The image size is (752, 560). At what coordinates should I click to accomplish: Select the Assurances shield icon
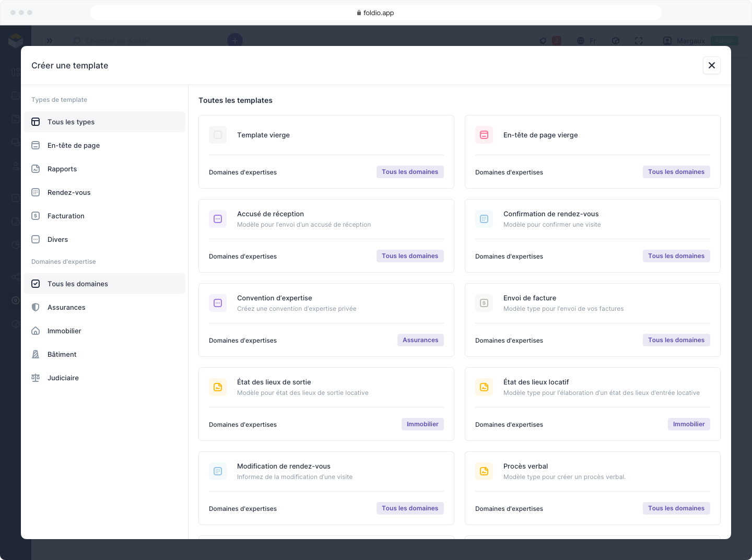(36, 307)
